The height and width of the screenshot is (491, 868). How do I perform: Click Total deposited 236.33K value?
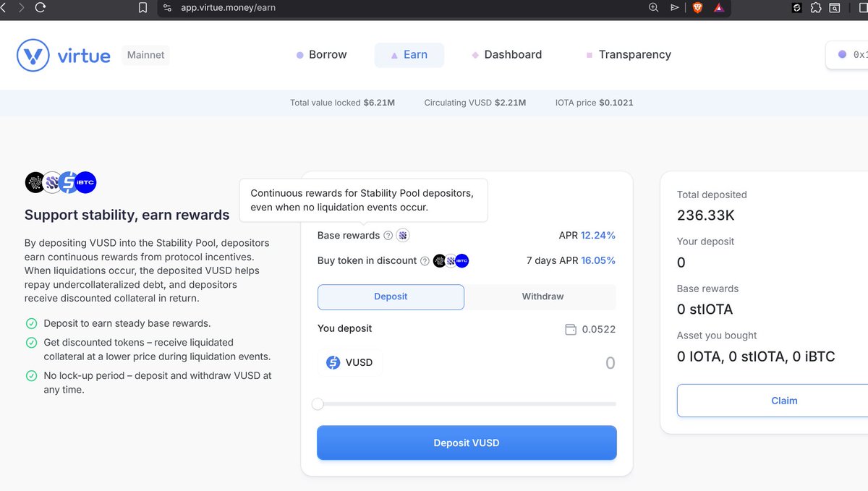pos(706,215)
